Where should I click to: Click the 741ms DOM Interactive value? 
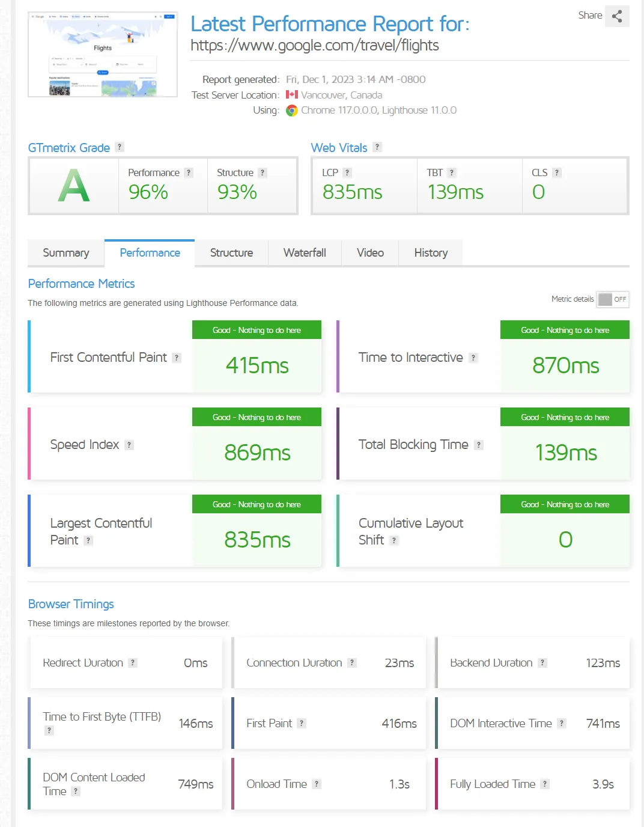[603, 724]
